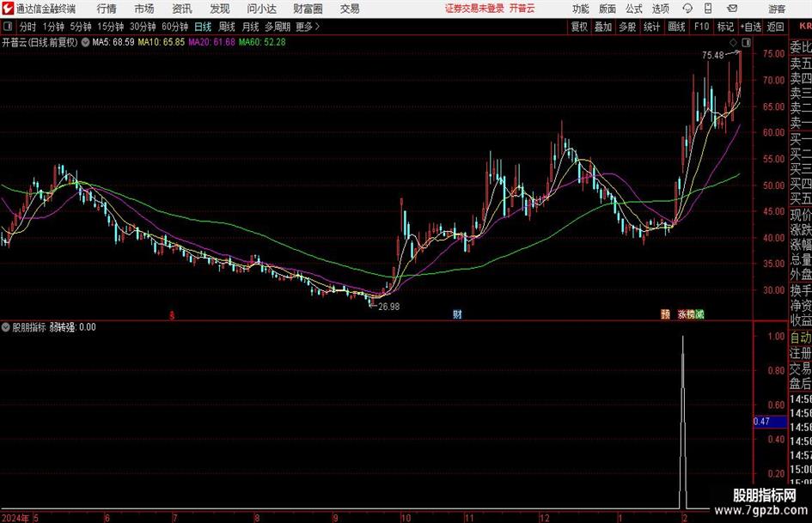
Task: Click the green 减 marker below the chart
Action: point(699,314)
